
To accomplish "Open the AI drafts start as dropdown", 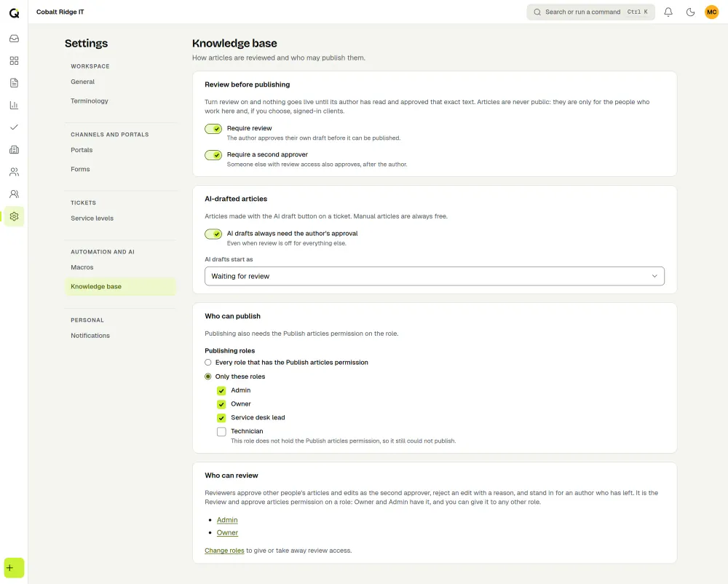I will pyautogui.click(x=434, y=276).
